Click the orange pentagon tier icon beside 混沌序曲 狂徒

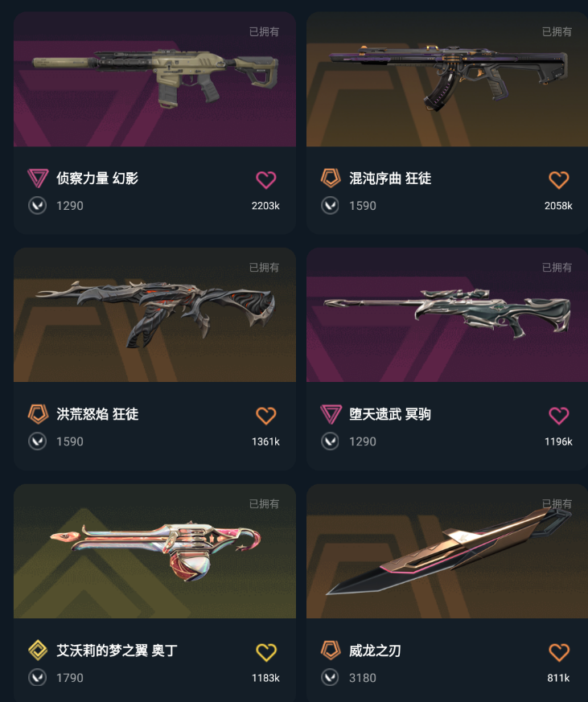coord(331,179)
